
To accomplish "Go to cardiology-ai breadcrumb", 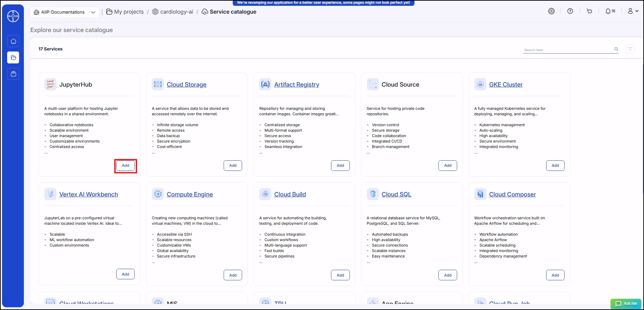I will (173, 12).
